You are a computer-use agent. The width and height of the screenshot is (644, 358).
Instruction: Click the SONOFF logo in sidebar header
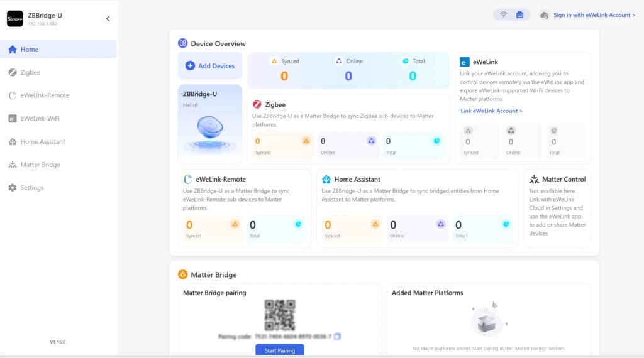pyautogui.click(x=15, y=18)
